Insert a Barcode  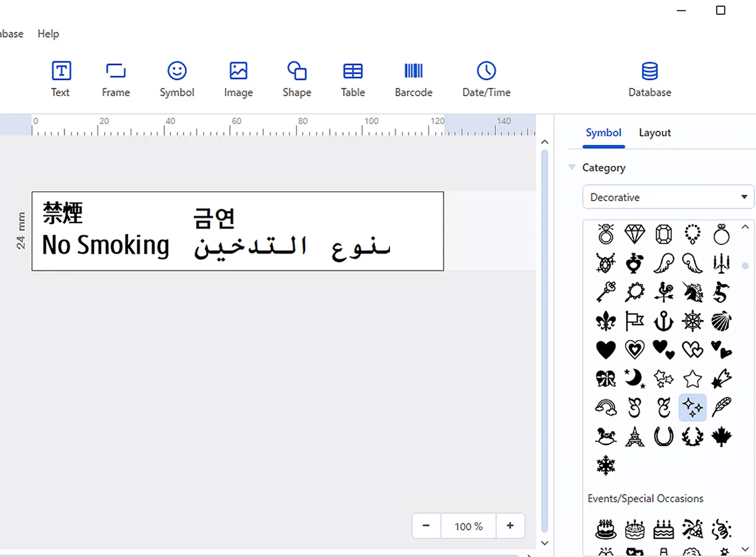click(413, 79)
